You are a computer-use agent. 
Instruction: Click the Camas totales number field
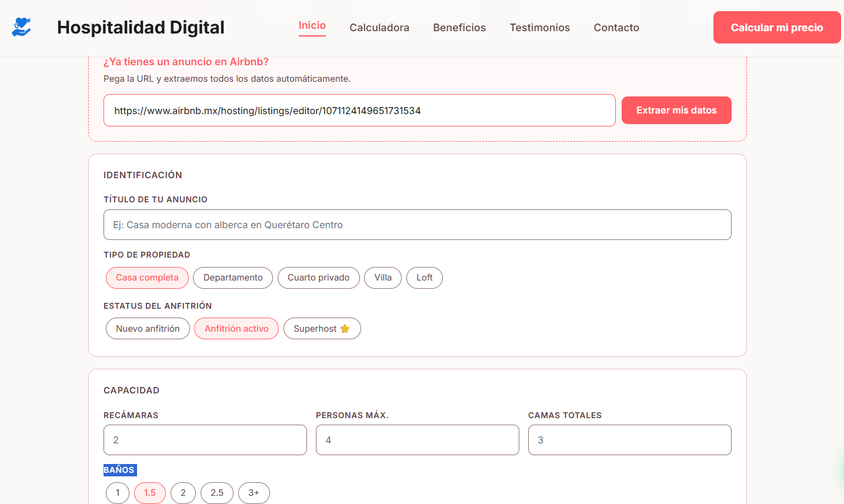tap(630, 440)
